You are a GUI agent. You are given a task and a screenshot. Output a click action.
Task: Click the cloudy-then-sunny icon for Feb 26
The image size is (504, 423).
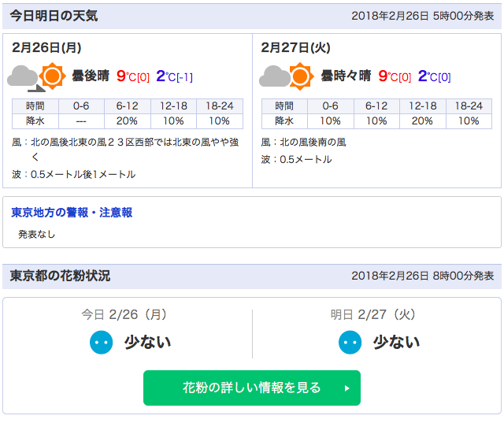coord(37,77)
